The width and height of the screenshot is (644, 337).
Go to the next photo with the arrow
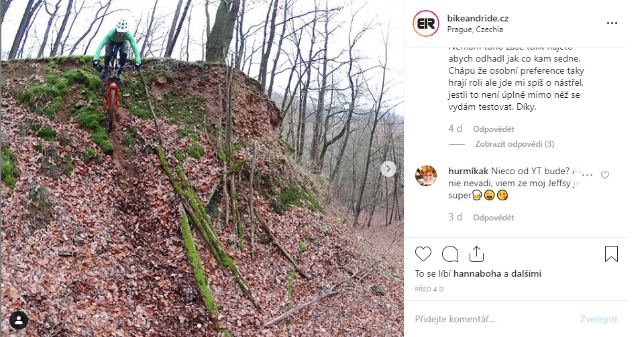point(388,169)
